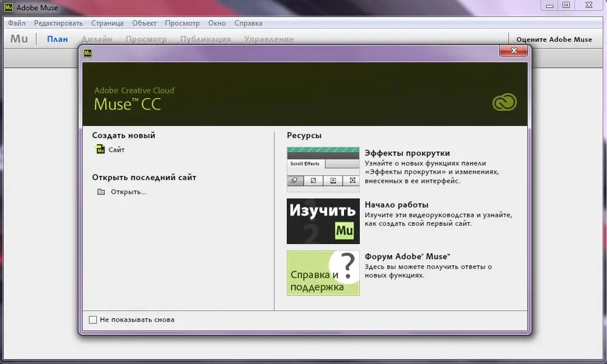
Task: Click the Mu icon in dialog title bar
Action: click(x=88, y=53)
